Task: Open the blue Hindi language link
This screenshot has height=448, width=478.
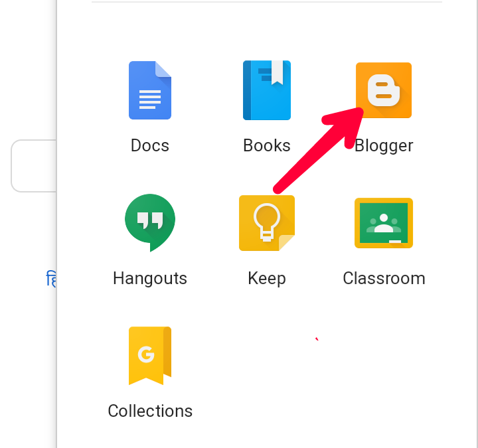Action: click(x=51, y=279)
